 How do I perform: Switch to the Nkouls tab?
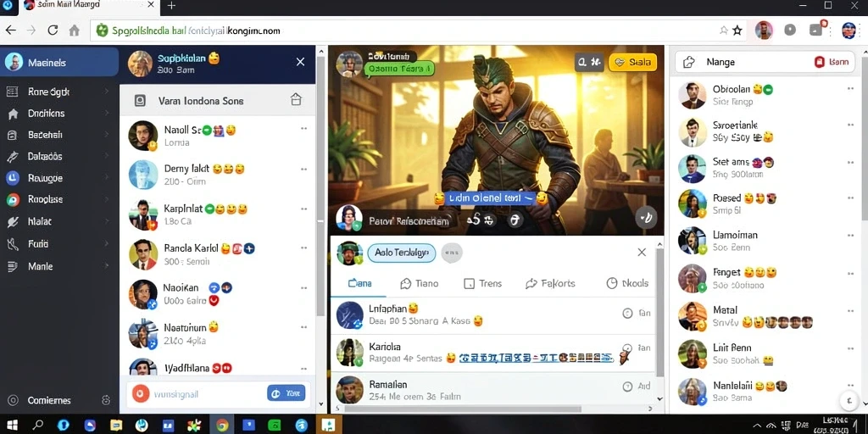click(x=627, y=283)
